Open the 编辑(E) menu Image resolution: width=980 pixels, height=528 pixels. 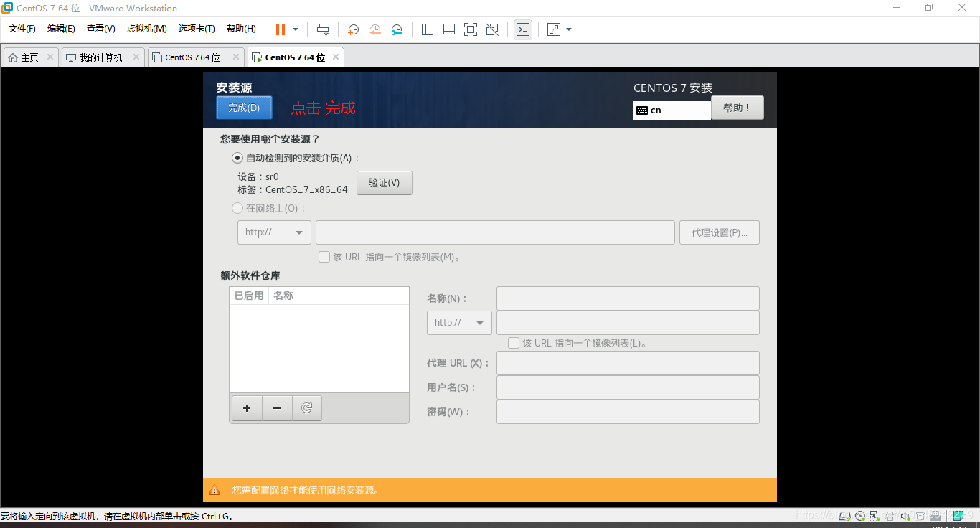(x=61, y=29)
